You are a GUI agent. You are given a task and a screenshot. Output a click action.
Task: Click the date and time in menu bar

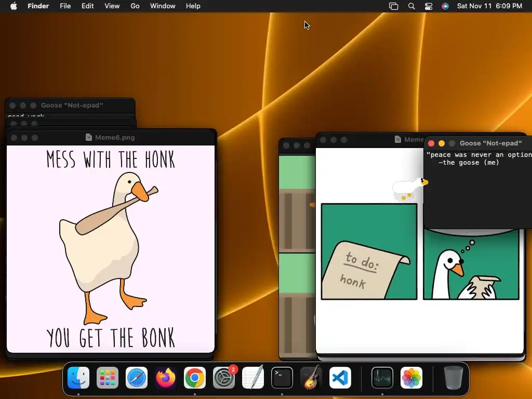pos(489,6)
